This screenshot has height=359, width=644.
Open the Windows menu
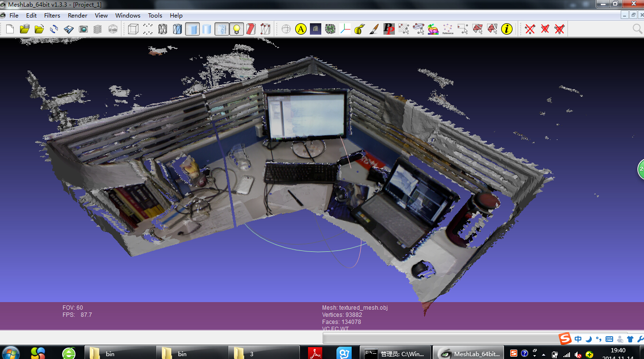pos(128,15)
